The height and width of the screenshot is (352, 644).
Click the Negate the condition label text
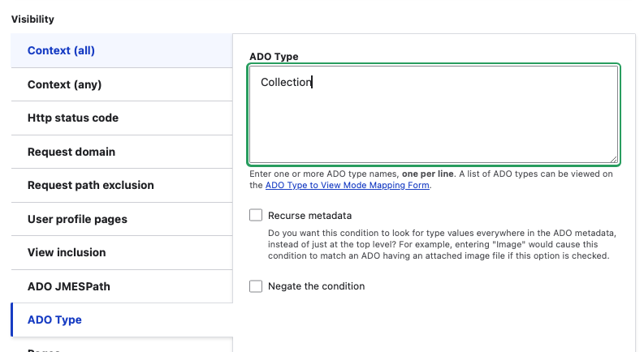click(x=316, y=286)
